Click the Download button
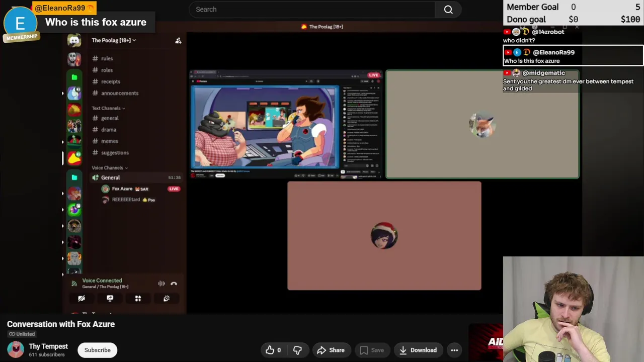The image size is (644, 362). tap(418, 350)
